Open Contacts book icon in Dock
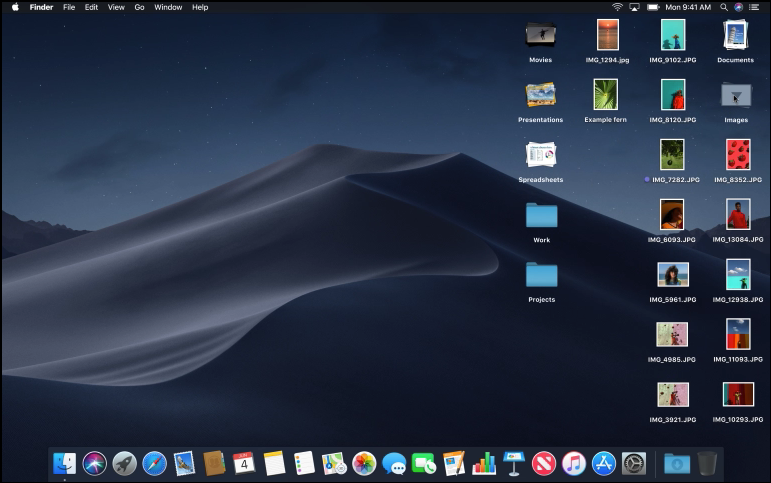This screenshot has width=771, height=483. click(x=214, y=463)
